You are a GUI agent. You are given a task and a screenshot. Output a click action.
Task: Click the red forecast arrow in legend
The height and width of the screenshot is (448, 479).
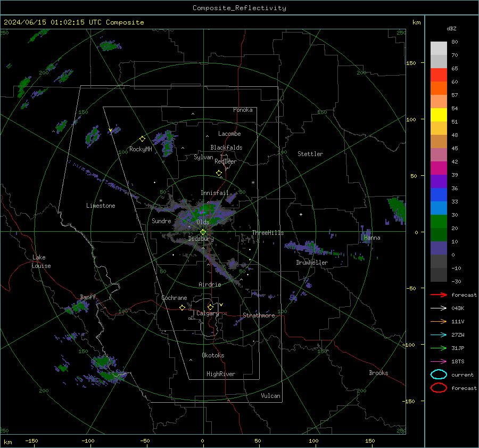coord(439,295)
